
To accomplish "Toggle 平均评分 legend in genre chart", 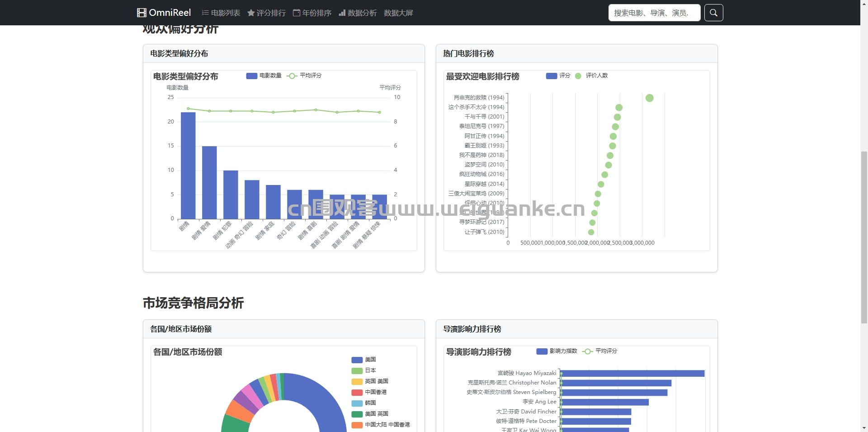I will pos(304,76).
